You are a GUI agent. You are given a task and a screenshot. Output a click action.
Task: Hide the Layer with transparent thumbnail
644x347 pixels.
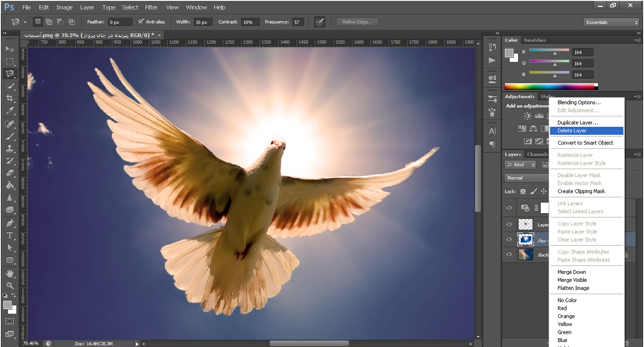(x=509, y=224)
